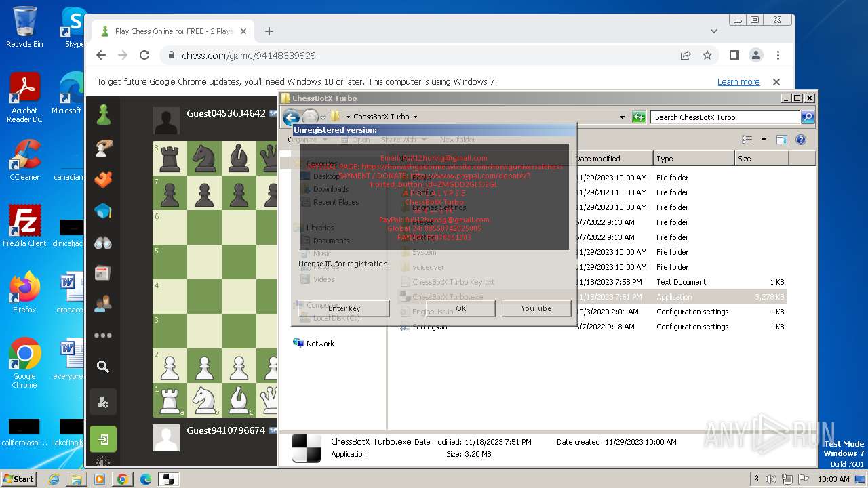This screenshot has height=488, width=868.
Task: Sort files by Type column
Action: pyautogui.click(x=694, y=159)
